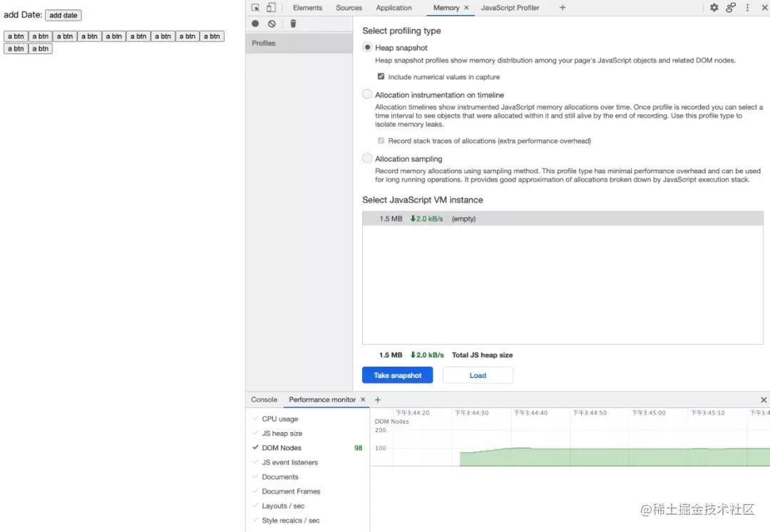Click the Select JavaScript VM instance heading
Screen dimensions: 770x532
coord(423,200)
